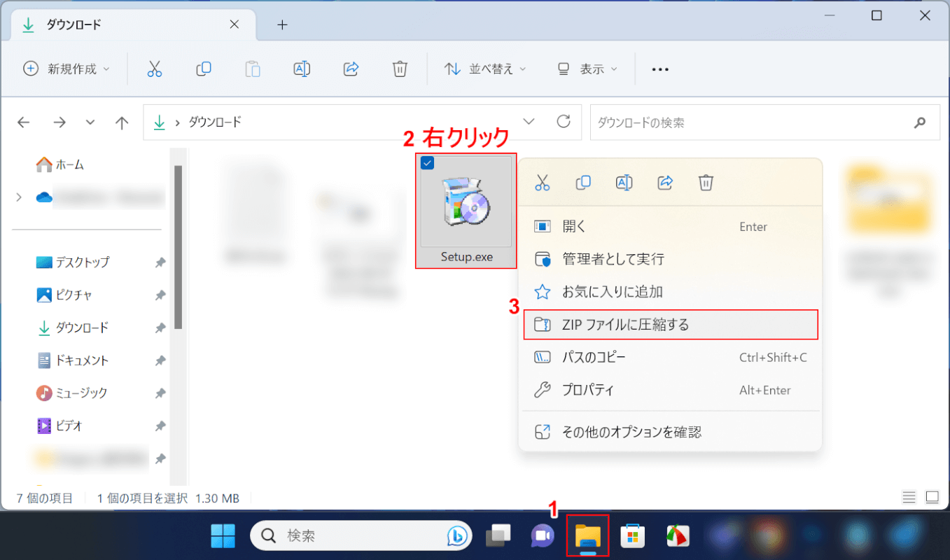Click the refresh icon beside the address bar
The width and height of the screenshot is (950, 560).
click(564, 122)
